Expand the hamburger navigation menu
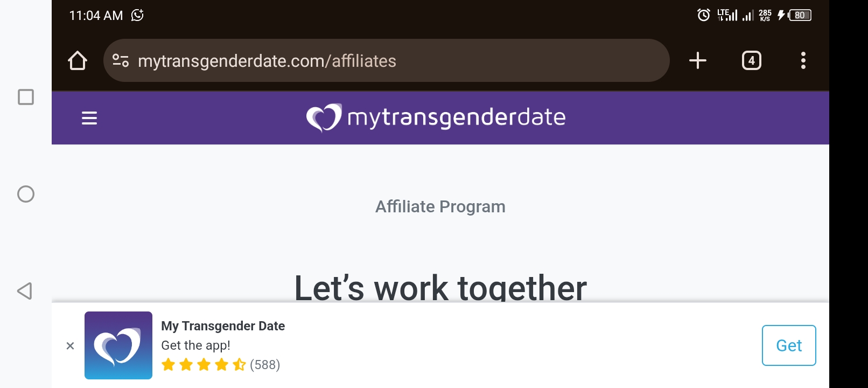This screenshot has width=868, height=388. [x=89, y=118]
